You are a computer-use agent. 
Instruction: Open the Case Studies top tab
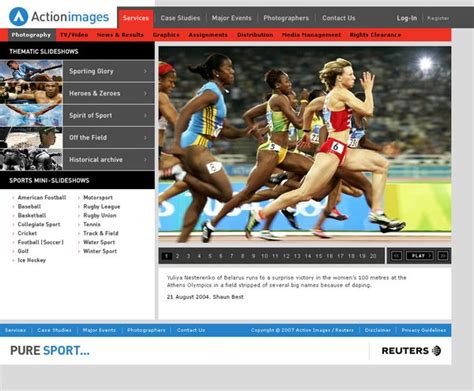(180, 18)
